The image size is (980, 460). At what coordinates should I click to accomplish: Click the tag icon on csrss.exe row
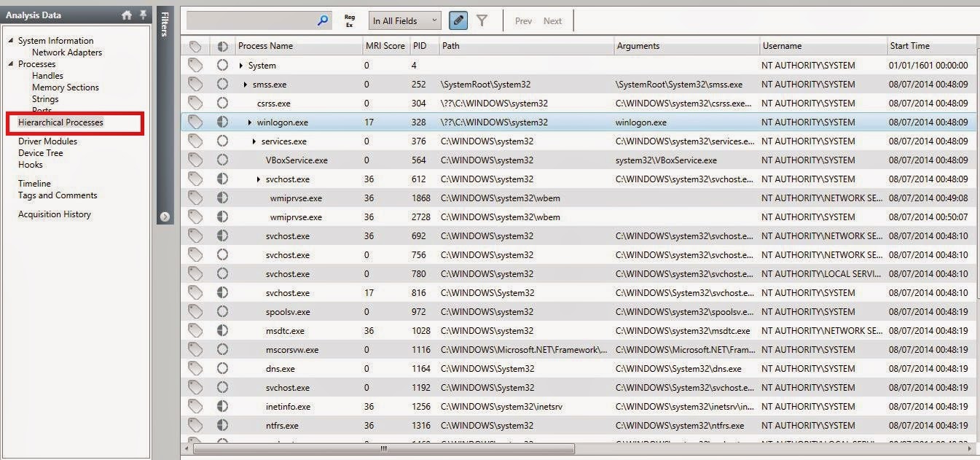click(x=195, y=104)
